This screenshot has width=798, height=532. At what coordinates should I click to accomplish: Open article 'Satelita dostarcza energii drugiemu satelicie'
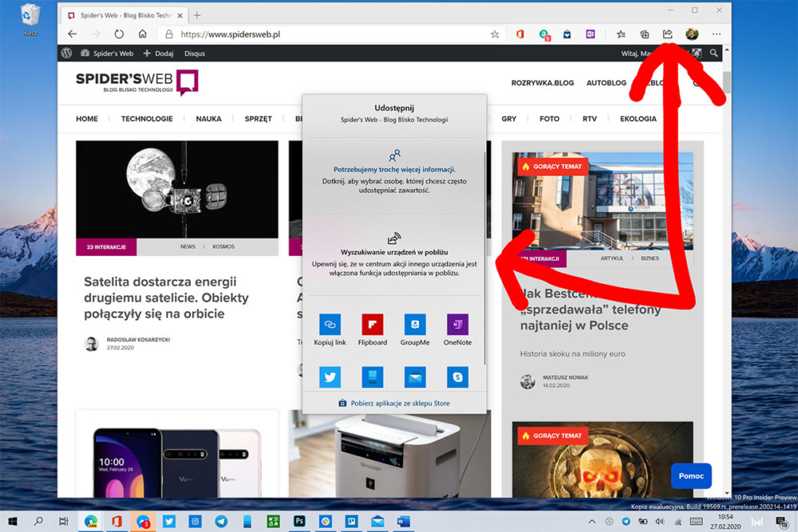pos(166,298)
